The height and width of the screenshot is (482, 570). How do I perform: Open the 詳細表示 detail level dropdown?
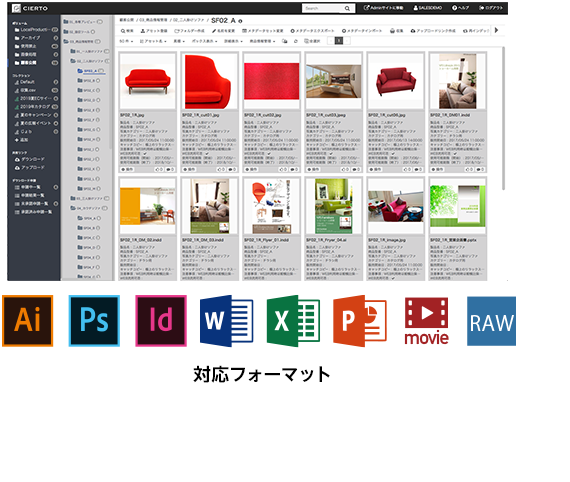233,41
